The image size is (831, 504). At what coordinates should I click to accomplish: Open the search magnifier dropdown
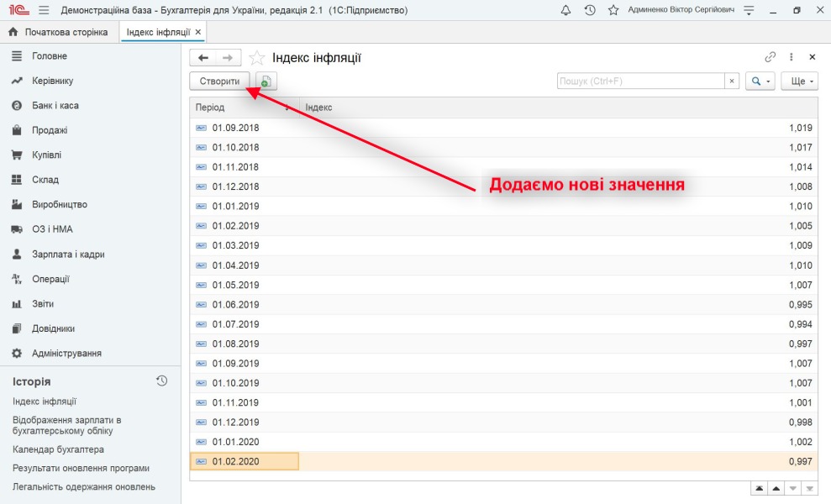click(x=760, y=81)
